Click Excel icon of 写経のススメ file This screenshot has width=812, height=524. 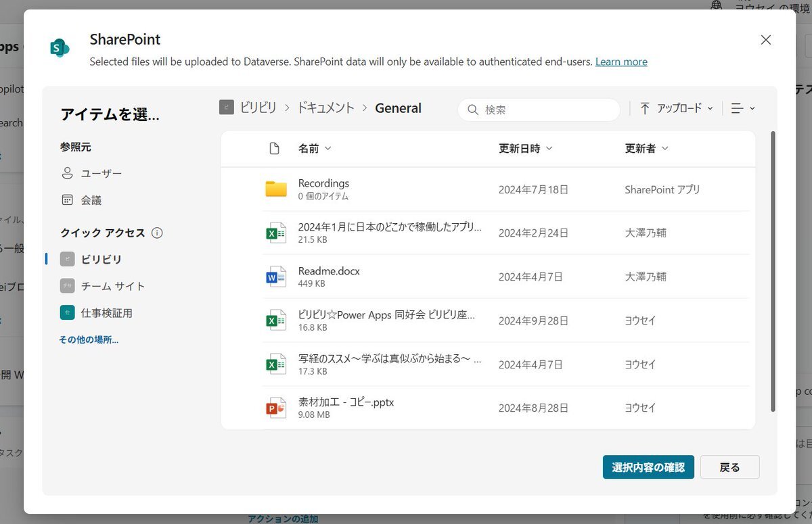[276, 364]
